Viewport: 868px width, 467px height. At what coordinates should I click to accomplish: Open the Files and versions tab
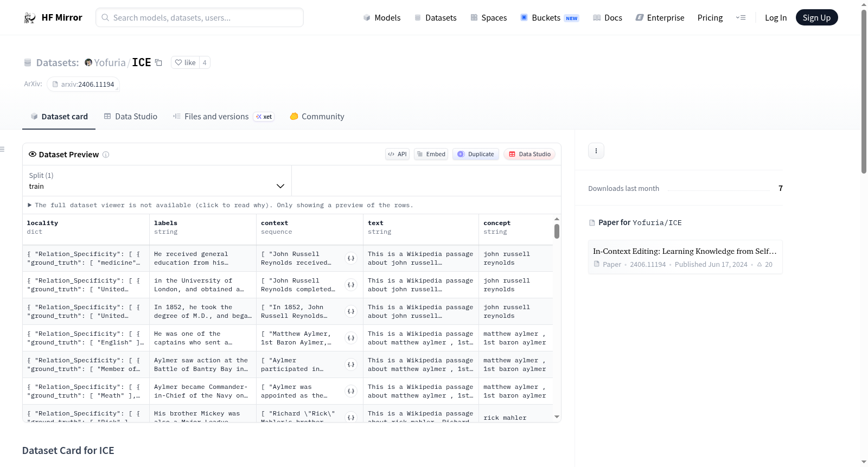[x=224, y=117]
